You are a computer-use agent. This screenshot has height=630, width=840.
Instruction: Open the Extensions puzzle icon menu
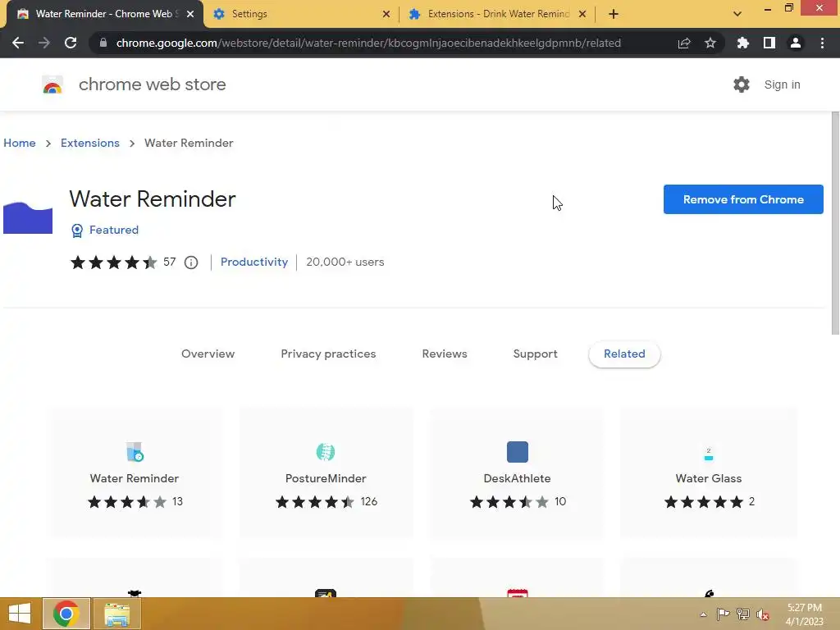(742, 43)
